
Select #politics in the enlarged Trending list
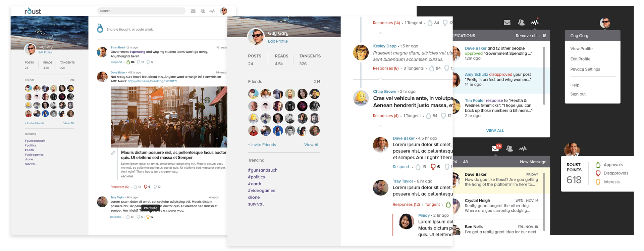pyautogui.click(x=256, y=177)
